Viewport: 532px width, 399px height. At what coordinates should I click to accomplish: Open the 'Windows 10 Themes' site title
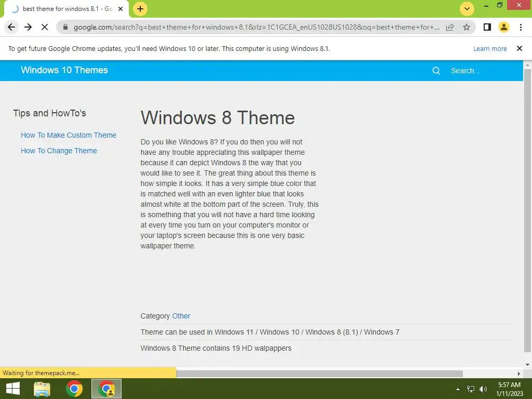pos(64,70)
